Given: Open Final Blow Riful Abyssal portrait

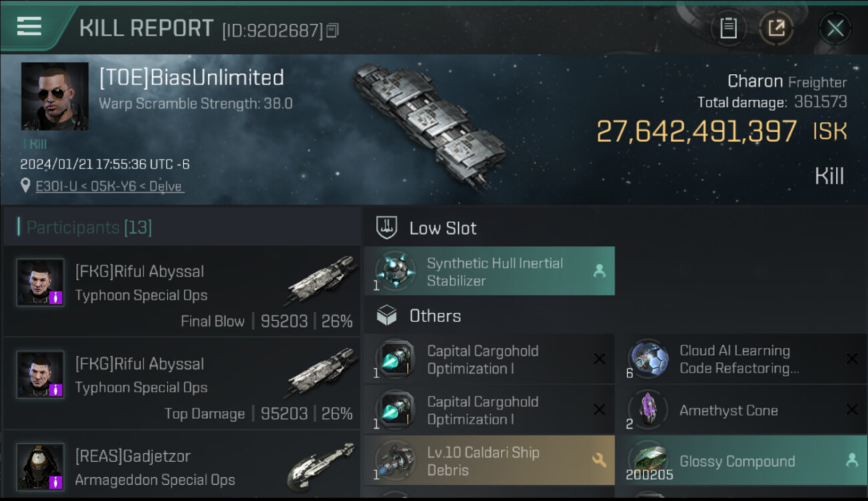Looking at the screenshot, I should coord(41,282).
